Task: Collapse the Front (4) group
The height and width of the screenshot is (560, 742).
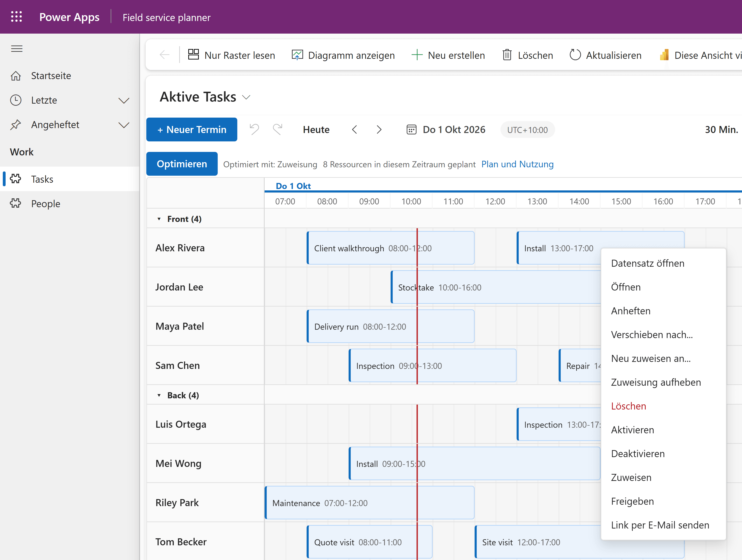Action: point(159,219)
